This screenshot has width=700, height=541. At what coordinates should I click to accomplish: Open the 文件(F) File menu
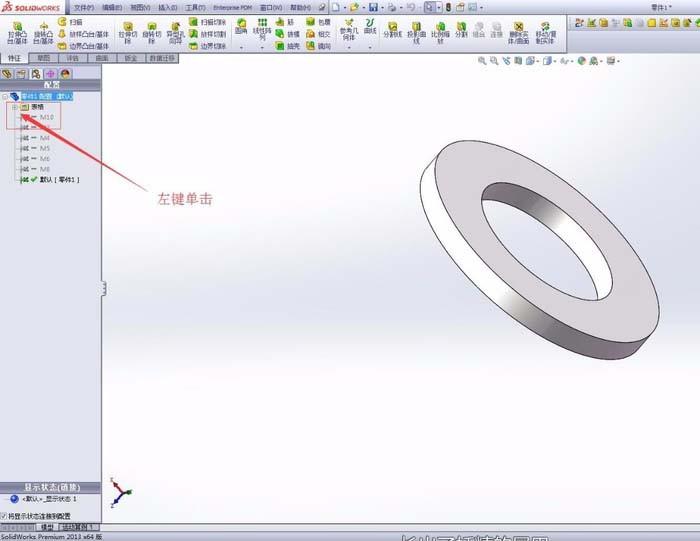click(x=83, y=8)
